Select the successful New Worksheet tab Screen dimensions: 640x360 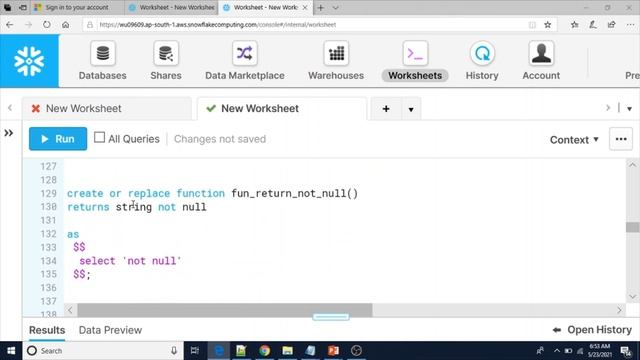[x=282, y=109]
